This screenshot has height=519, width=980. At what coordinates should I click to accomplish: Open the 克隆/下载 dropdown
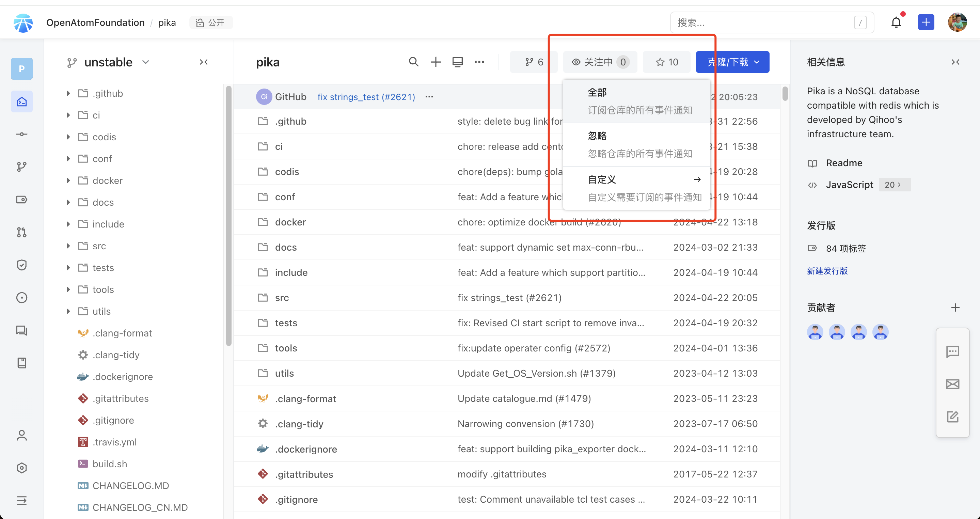click(x=732, y=62)
